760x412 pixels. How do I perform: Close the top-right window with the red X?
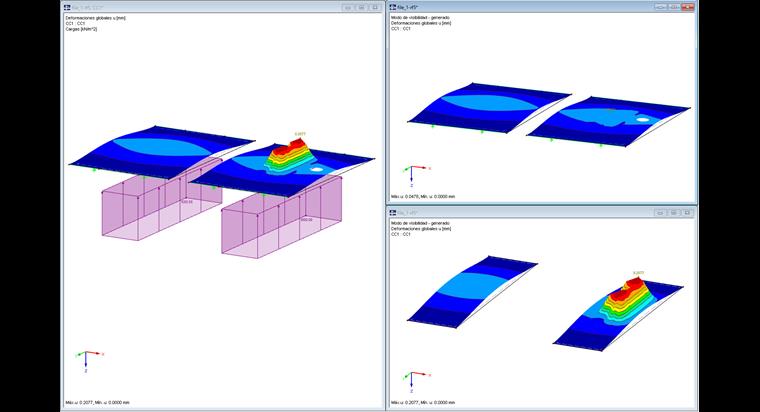[x=688, y=7]
